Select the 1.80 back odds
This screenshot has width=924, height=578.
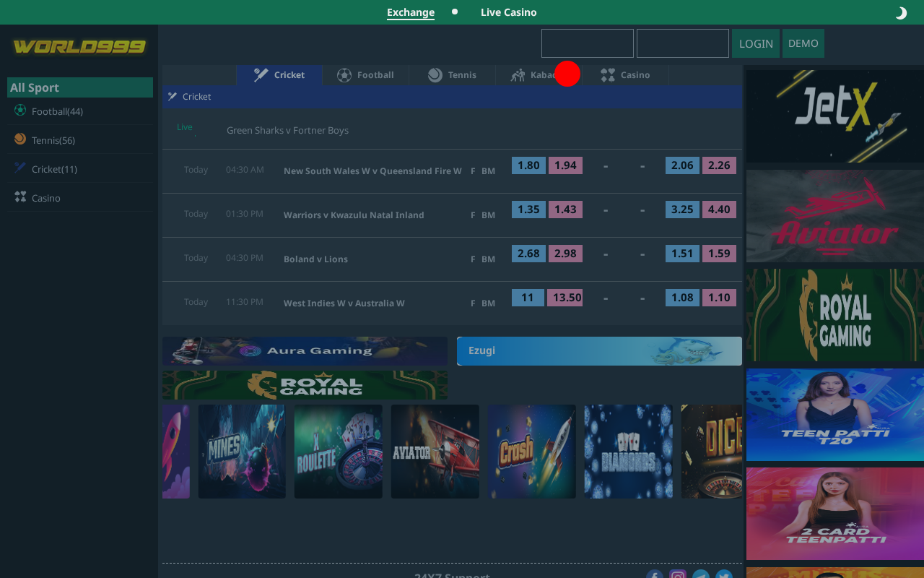tap(528, 165)
